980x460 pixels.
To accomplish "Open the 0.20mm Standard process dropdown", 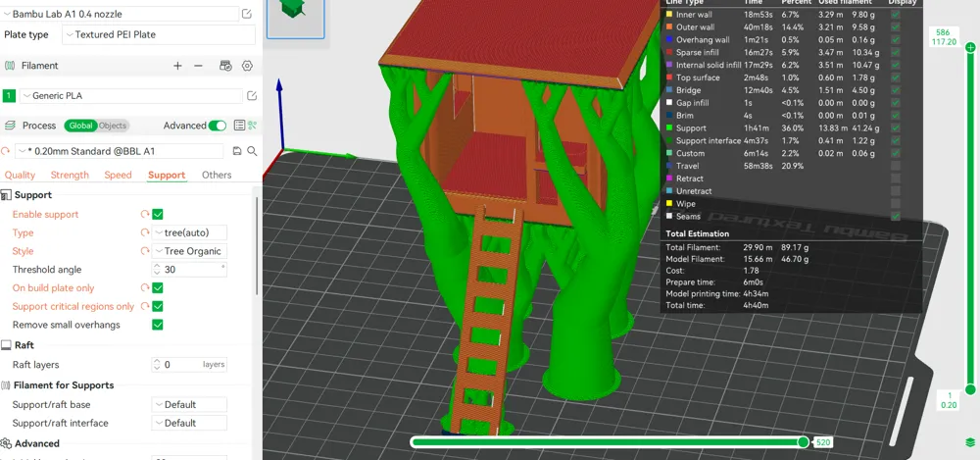I will [120, 151].
